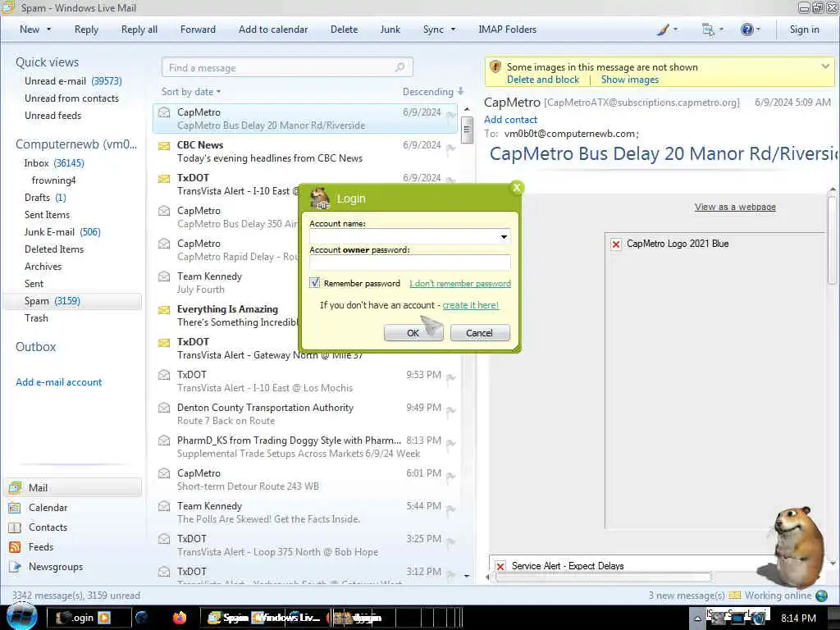Click Forward in the toolbar
This screenshot has height=630, width=840.
tap(198, 30)
